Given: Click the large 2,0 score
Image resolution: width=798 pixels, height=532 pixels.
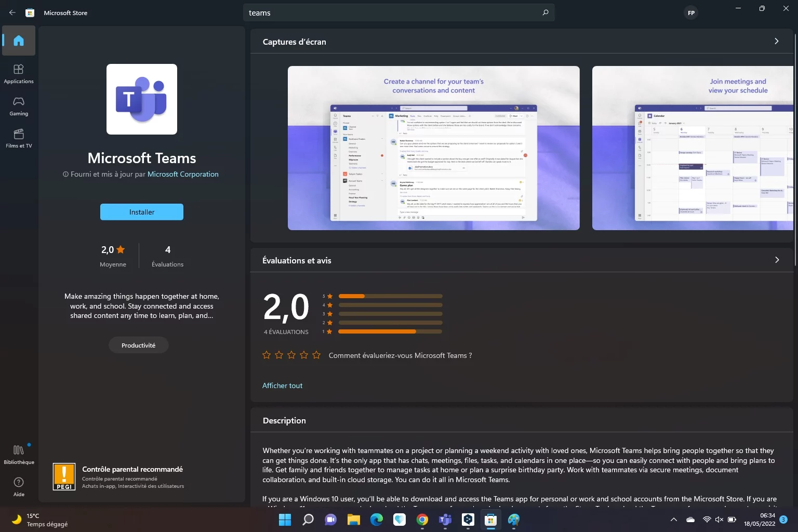Looking at the screenshot, I should (286, 307).
